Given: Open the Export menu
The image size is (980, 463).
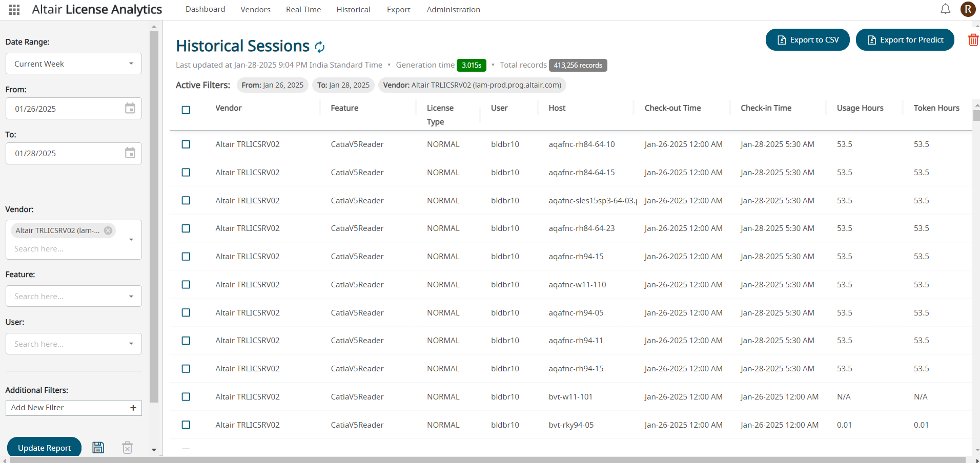Looking at the screenshot, I should pos(398,9).
